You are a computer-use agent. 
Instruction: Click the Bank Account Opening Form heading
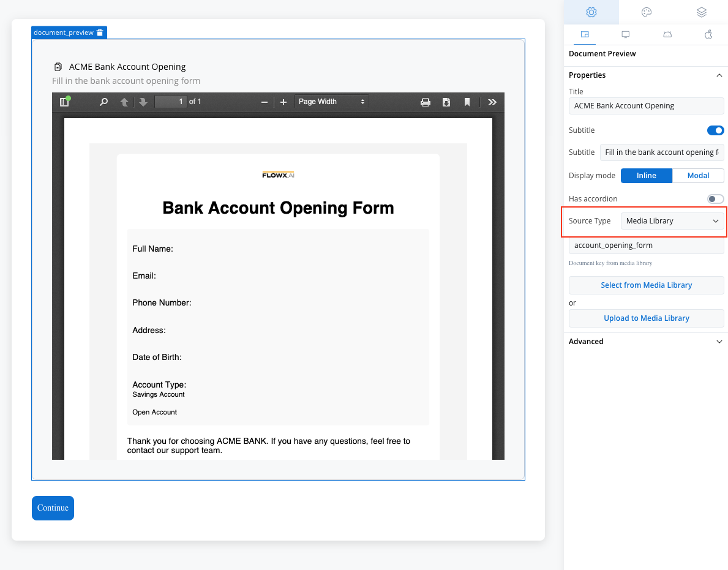(x=278, y=208)
